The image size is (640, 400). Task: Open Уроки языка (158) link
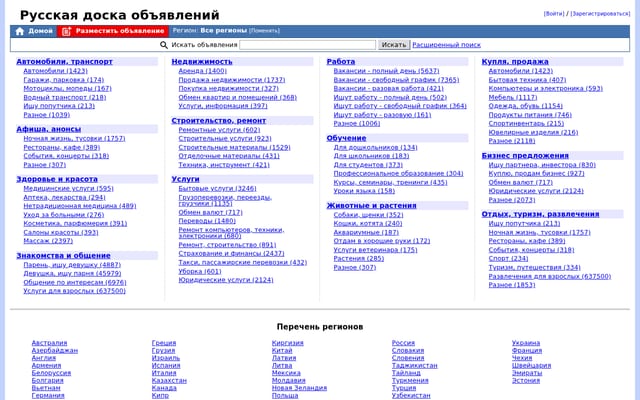pos(364,191)
